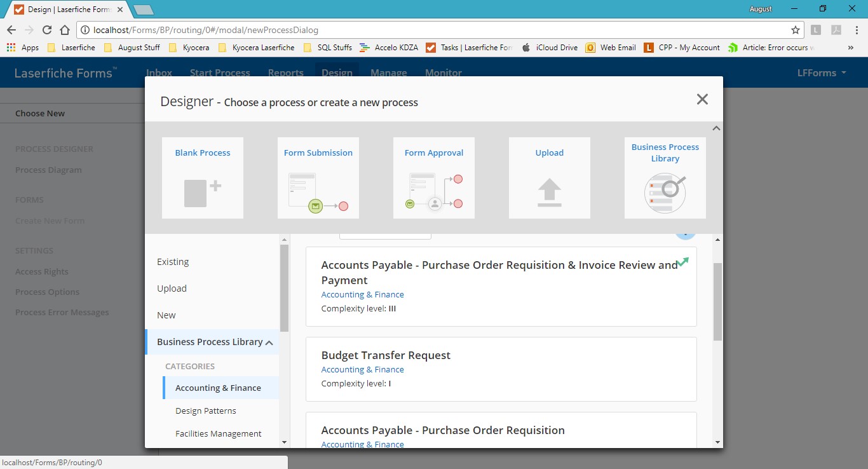Open the iCloud Drive bookmark
The height and width of the screenshot is (469, 868).
550,48
